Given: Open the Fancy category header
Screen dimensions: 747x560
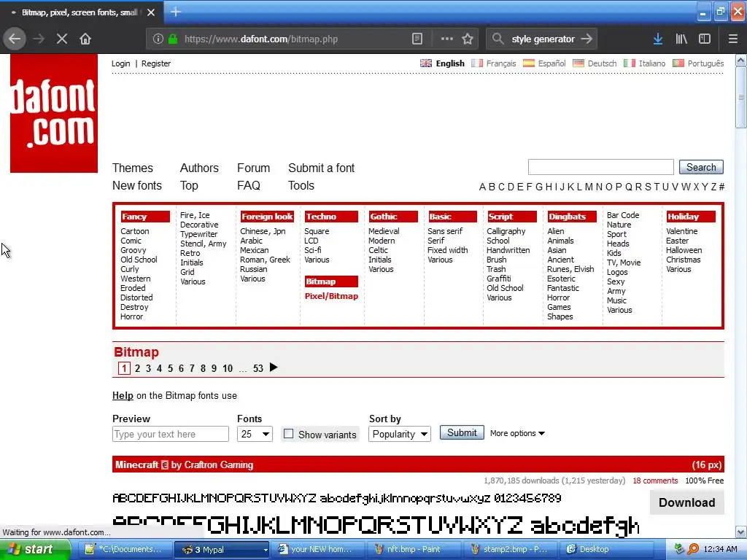Looking at the screenshot, I should [145, 217].
